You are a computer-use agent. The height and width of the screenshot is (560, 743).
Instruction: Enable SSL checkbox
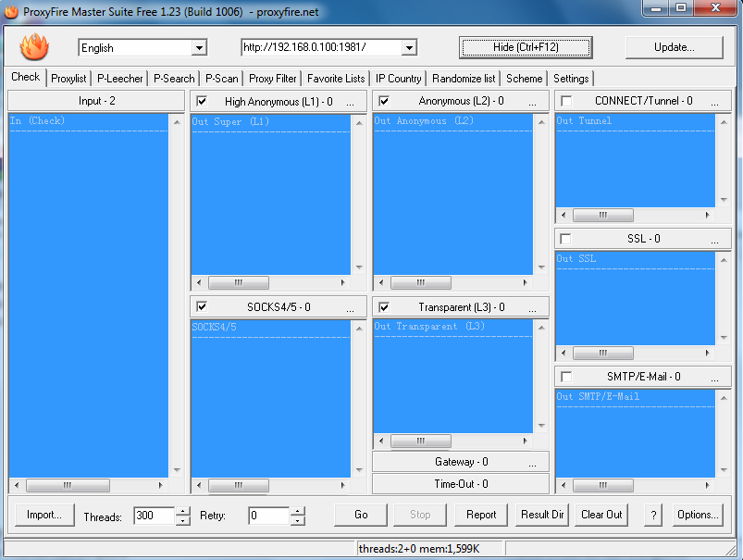click(x=565, y=239)
